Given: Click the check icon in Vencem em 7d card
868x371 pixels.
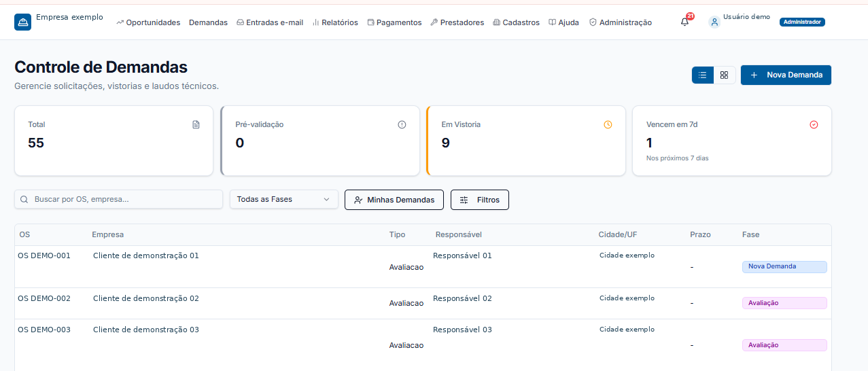Looking at the screenshot, I should click(x=814, y=124).
